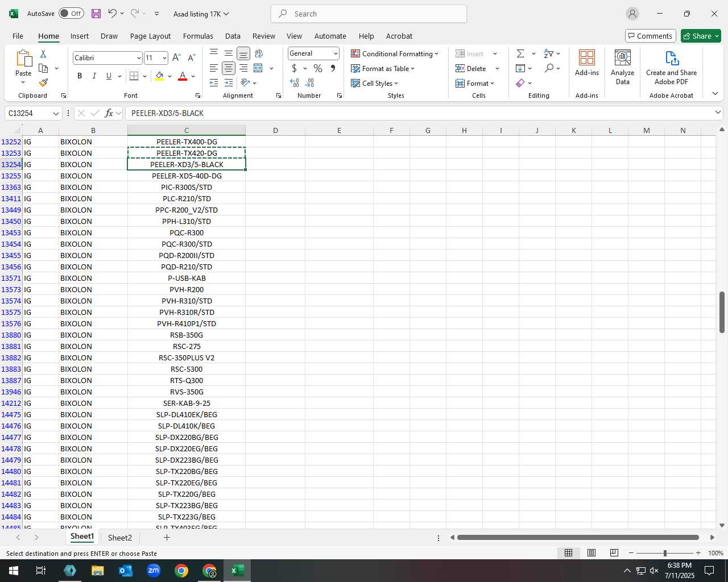Viewport: 728px width, 582px height.
Task: Click the Merge & Center icon
Action: (x=258, y=68)
